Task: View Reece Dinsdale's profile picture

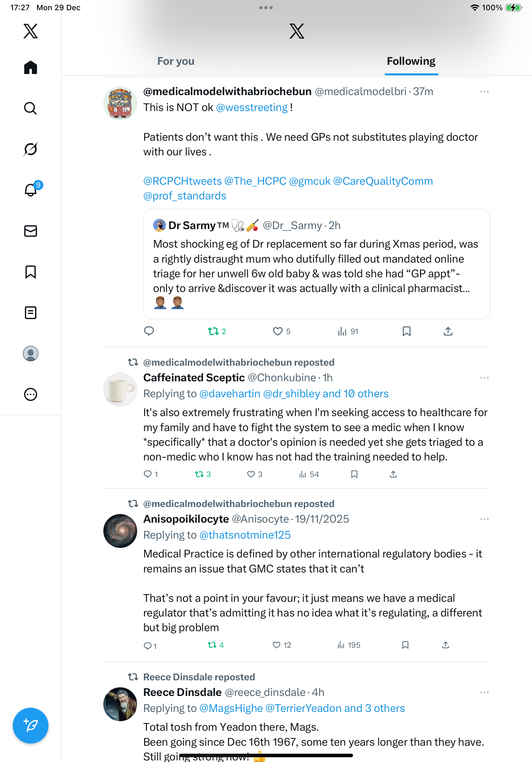Action: [x=120, y=704]
